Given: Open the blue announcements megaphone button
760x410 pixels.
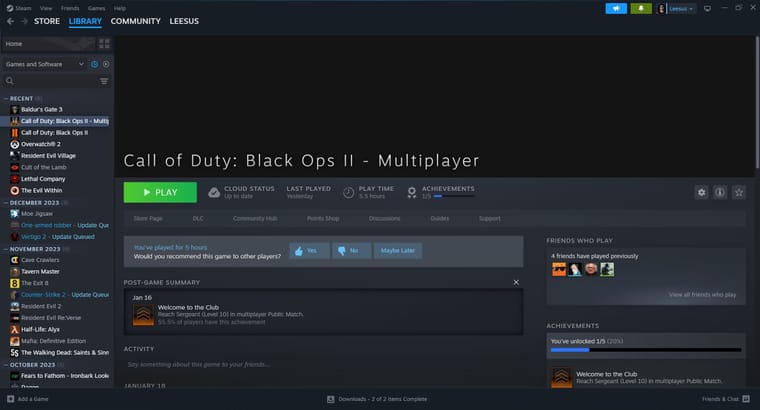Looking at the screenshot, I should [616, 8].
